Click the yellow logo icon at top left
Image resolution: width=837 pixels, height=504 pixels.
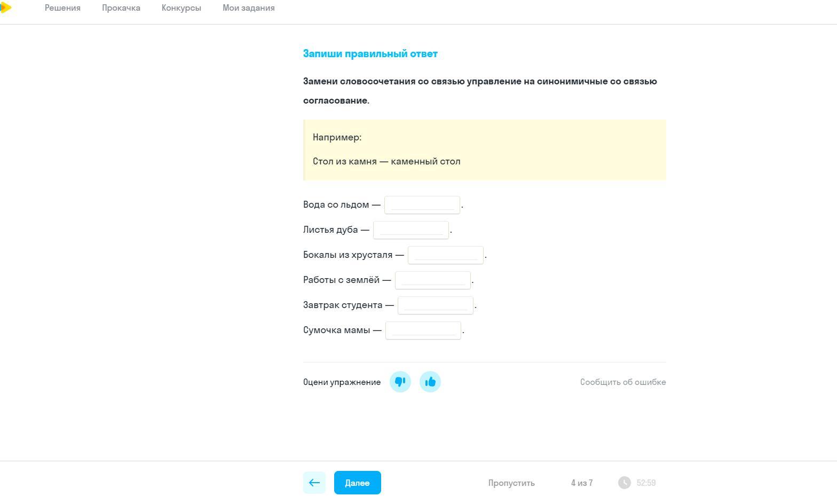(x=5, y=7)
